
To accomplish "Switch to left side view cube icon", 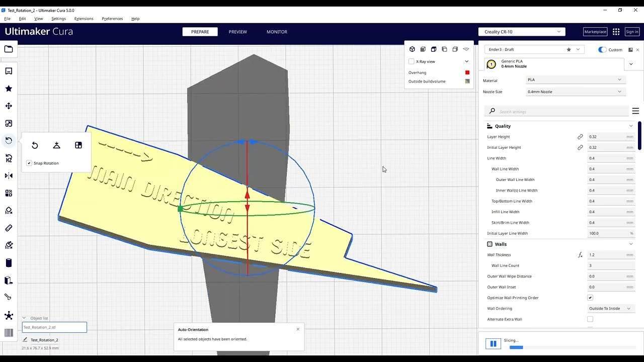I will point(444,49).
